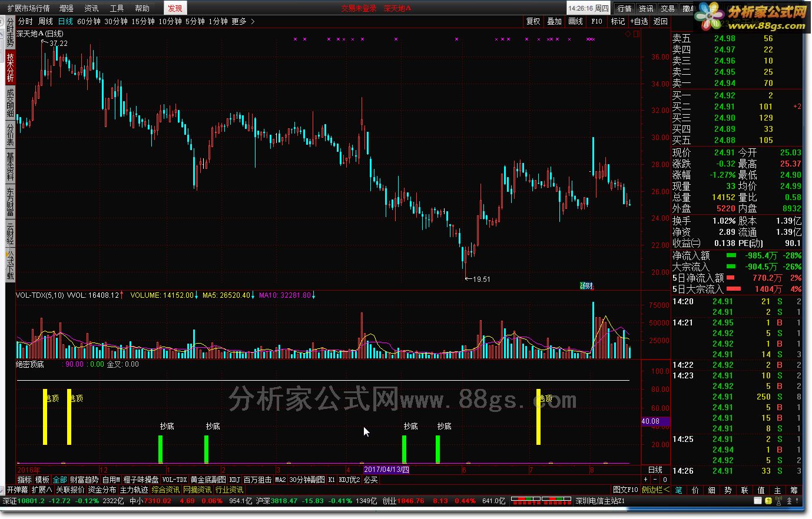812x519 pixels.
Task: Open the 增强 menu
Action: (67, 8)
